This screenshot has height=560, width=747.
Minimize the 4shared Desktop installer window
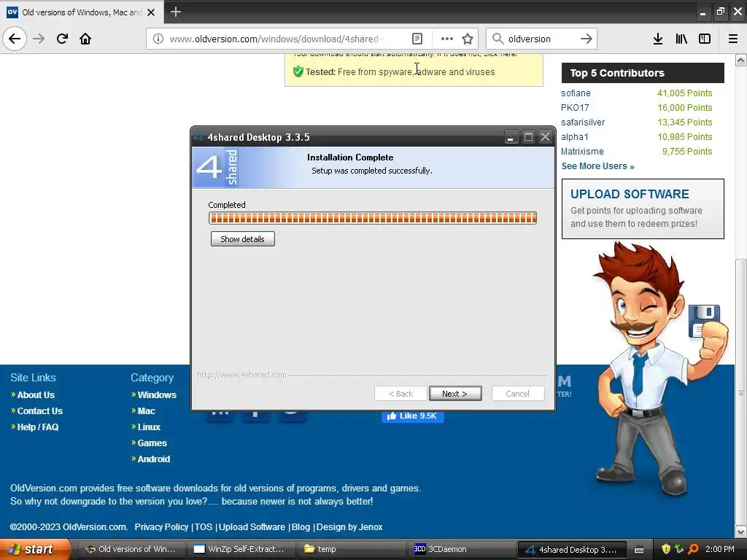pyautogui.click(x=510, y=138)
